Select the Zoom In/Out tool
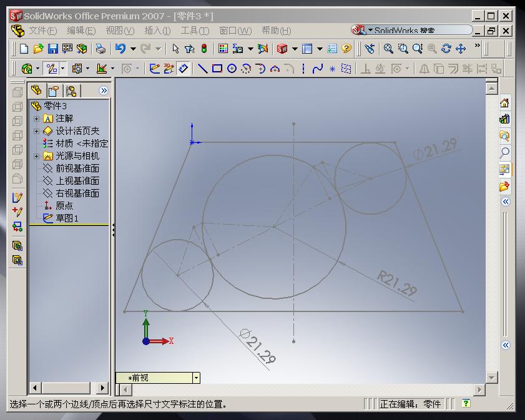The height and width of the screenshot is (420, 525). pos(418,49)
